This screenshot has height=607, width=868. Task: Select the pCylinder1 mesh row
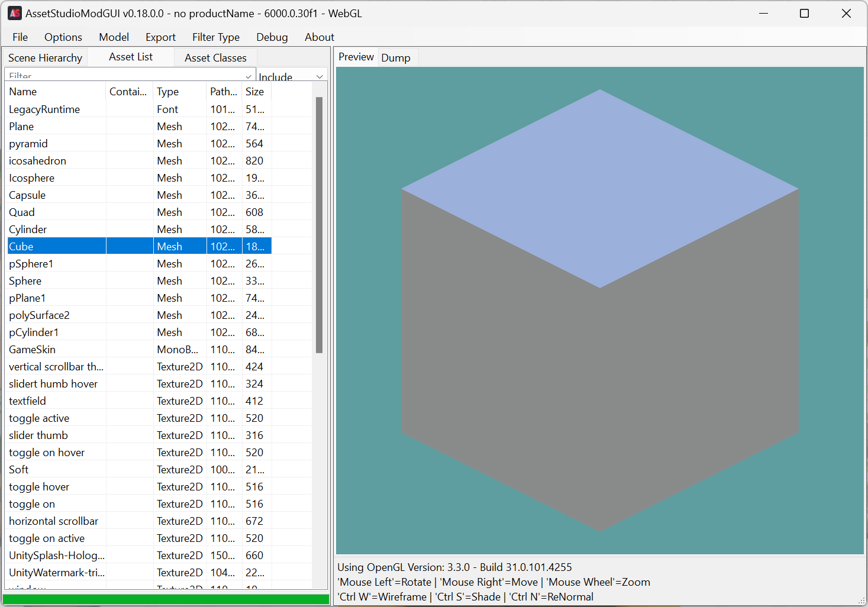[139, 332]
